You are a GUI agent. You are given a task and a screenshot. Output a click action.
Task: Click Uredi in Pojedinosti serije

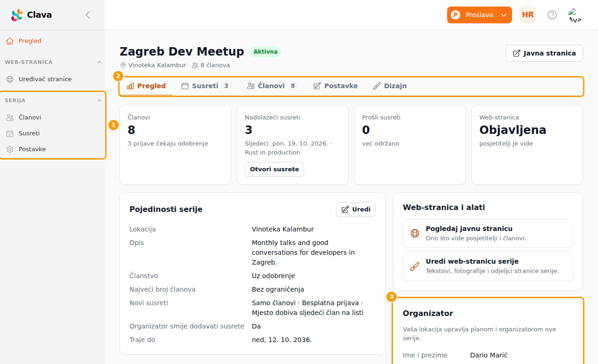356,210
